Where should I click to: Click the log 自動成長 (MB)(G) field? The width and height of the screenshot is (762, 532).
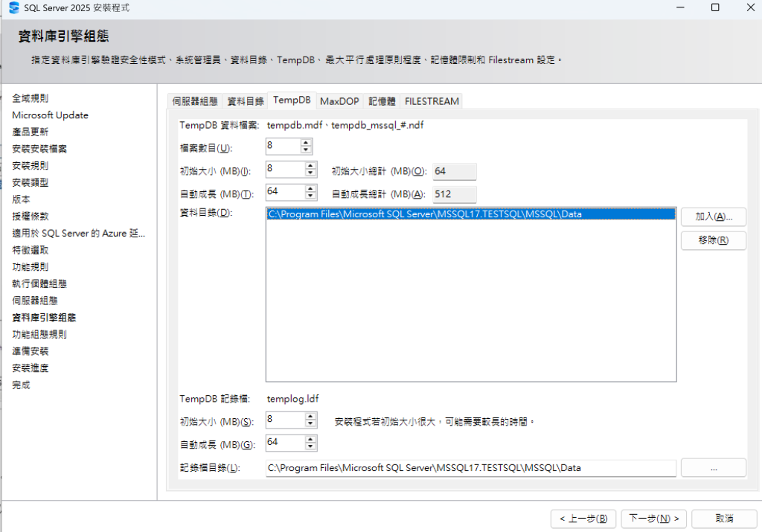(x=286, y=442)
